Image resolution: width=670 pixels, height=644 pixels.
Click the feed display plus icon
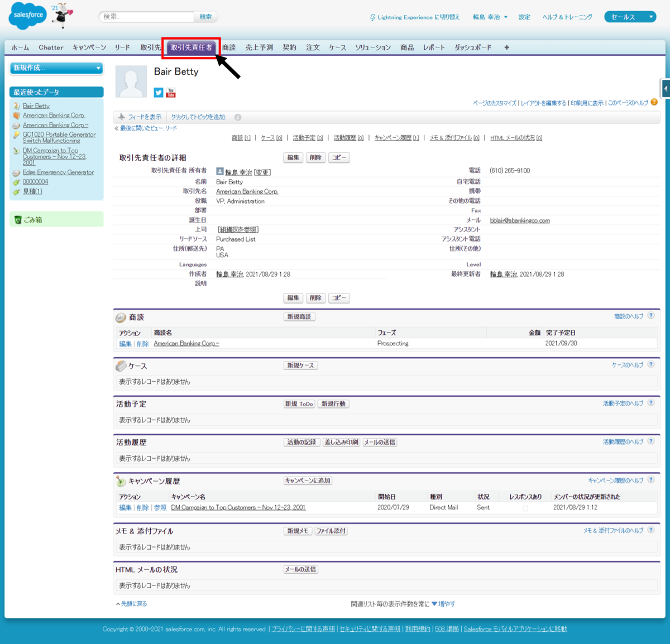click(121, 117)
